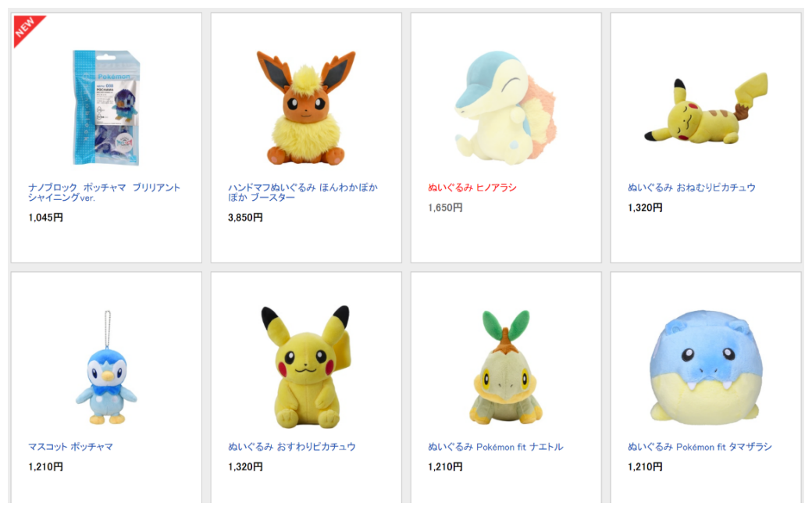Click the マスコット ポッチャマ title link

(x=70, y=447)
